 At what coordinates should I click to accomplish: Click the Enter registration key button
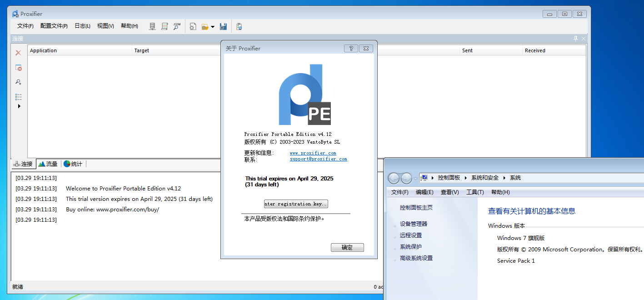coord(296,204)
